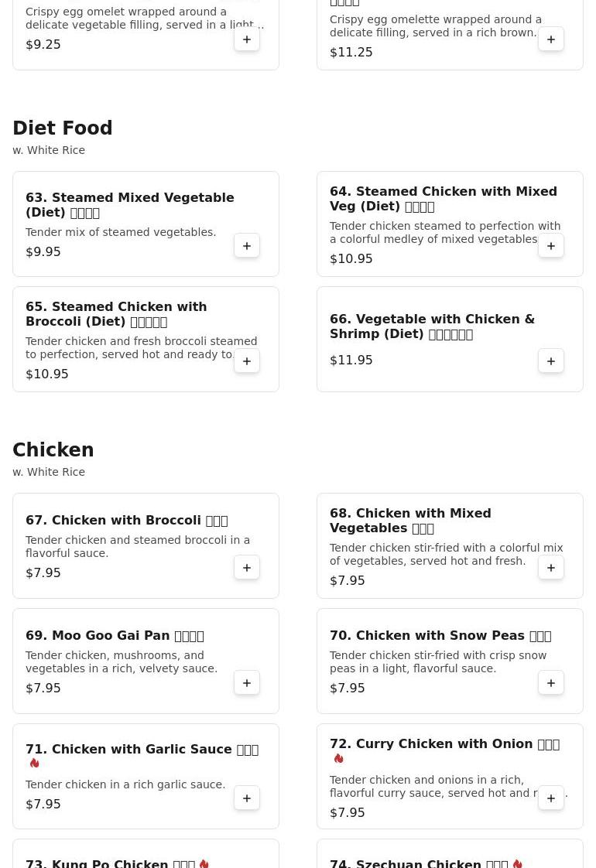This screenshot has height=868, width=596.
Task: Add Chicken with Broccoli to order
Action: (x=247, y=568)
